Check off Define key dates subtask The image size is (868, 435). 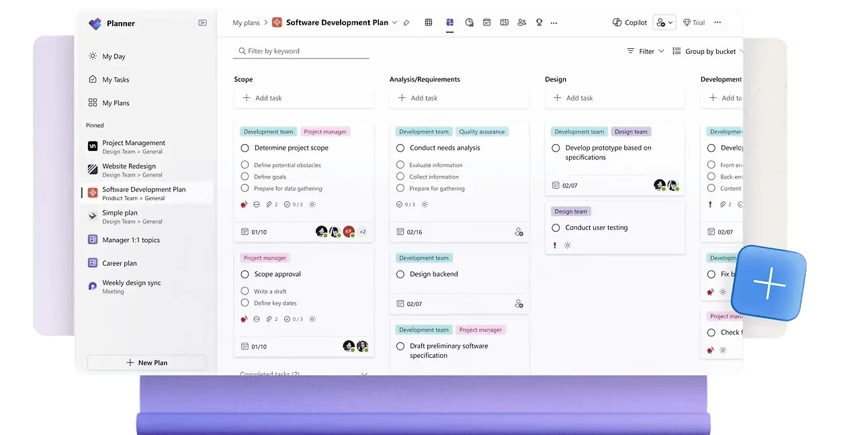tap(245, 303)
